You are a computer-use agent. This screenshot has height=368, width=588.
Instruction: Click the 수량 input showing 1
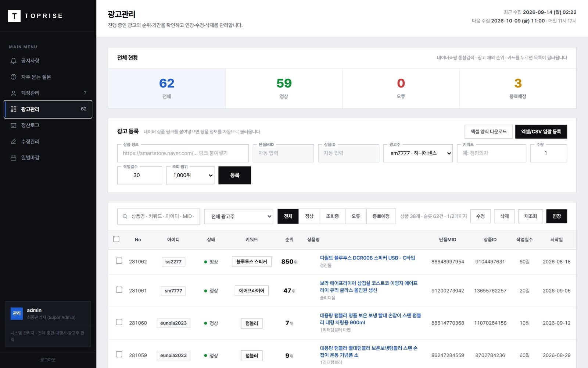click(549, 153)
